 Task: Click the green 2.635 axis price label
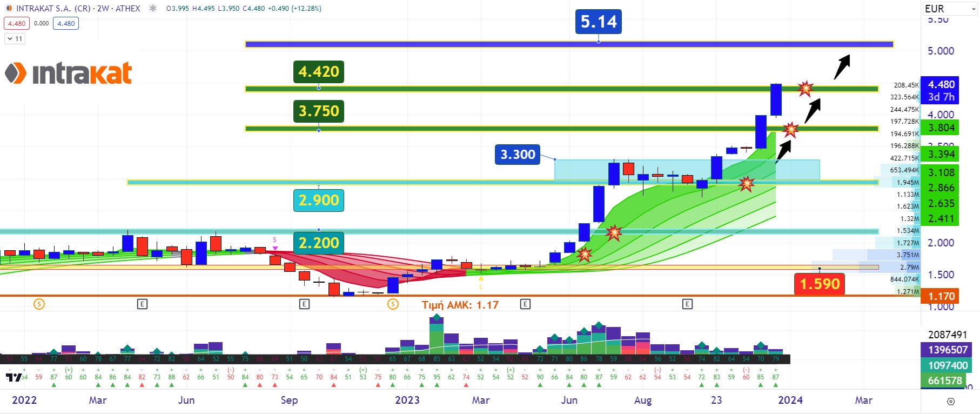[x=941, y=204]
